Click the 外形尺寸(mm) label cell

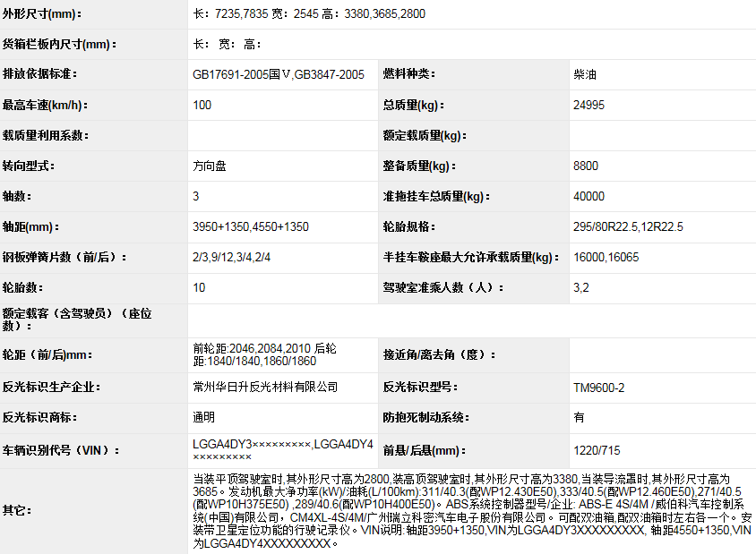41,13
